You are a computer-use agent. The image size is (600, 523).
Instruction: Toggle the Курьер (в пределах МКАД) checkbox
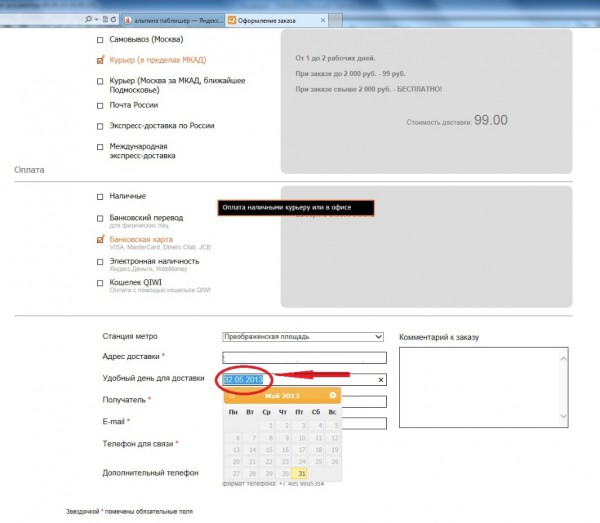click(100, 60)
